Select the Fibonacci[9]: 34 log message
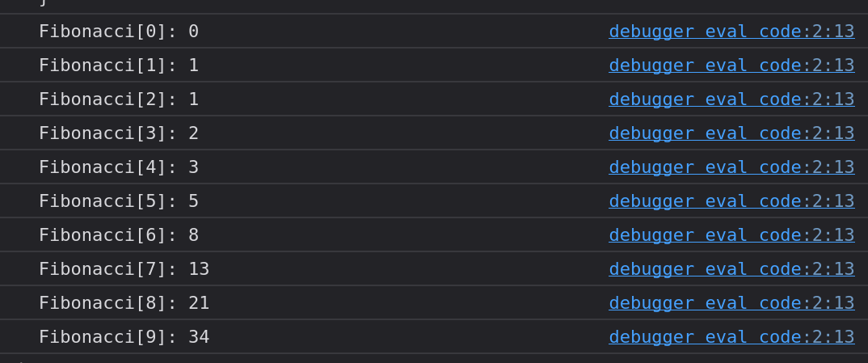 124,337
